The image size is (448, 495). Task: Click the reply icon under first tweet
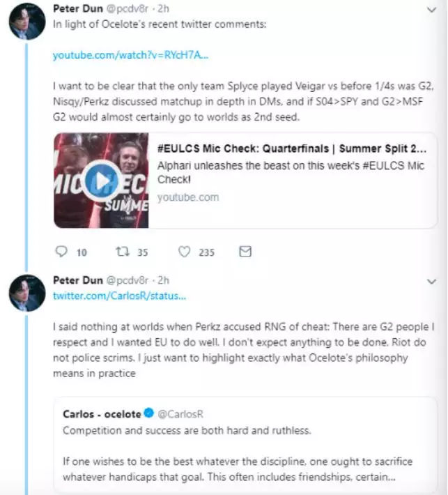coord(61,252)
